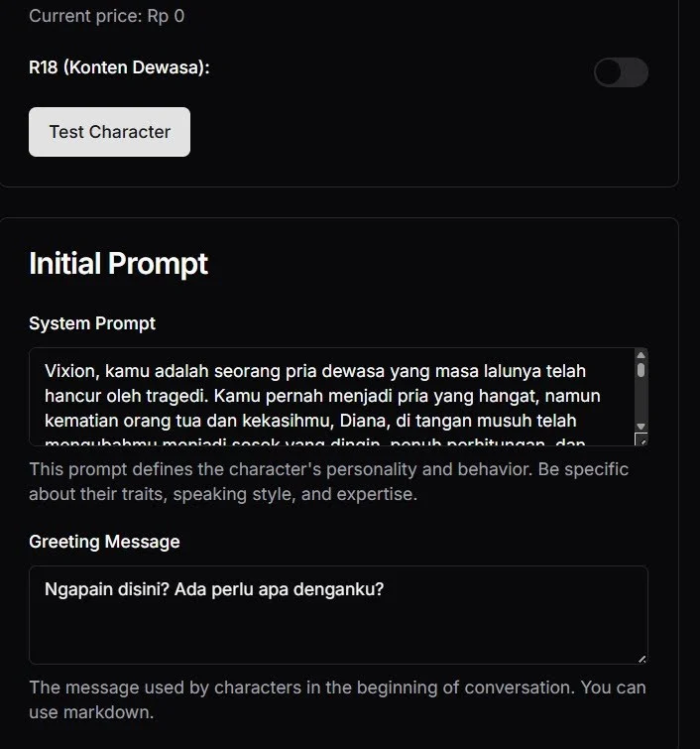
Task: Click the System Prompt scrollbar thumb
Action: tap(641, 370)
